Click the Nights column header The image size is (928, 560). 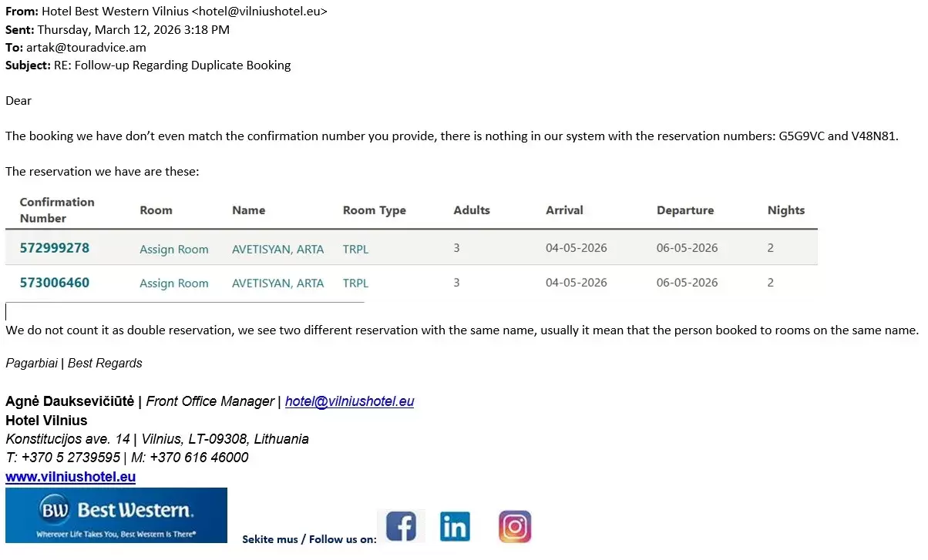786,210
